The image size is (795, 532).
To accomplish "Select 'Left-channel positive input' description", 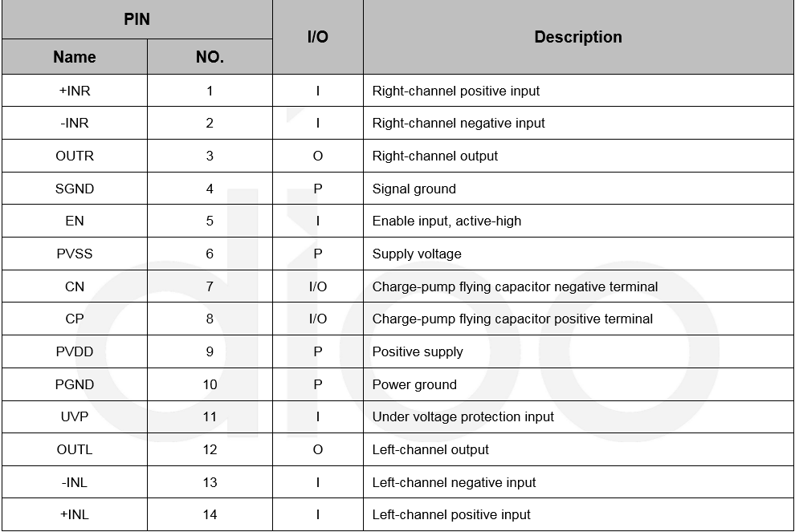I will click(451, 515).
